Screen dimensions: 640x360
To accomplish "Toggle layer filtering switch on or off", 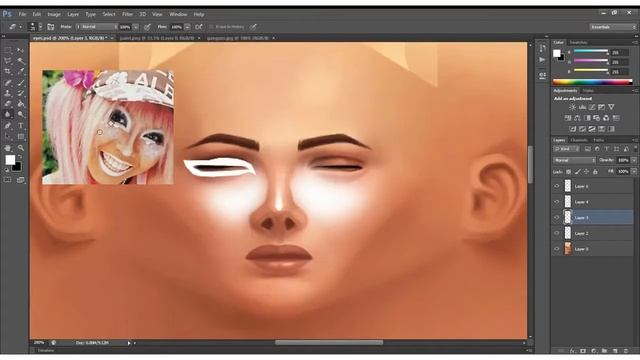I will coord(635,148).
